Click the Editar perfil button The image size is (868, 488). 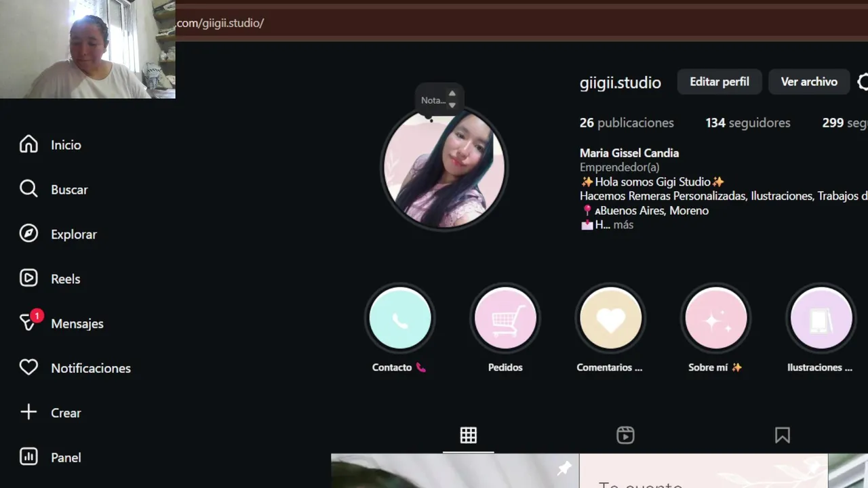pos(719,81)
